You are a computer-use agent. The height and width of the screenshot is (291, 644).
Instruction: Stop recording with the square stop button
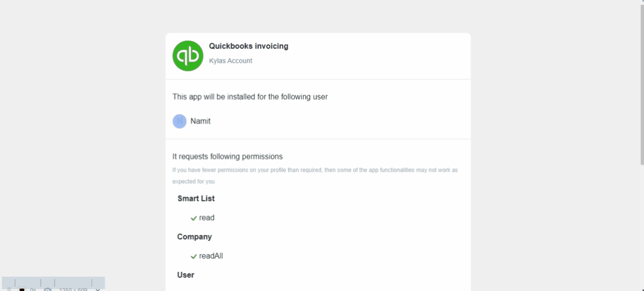pyautogui.click(x=22, y=289)
